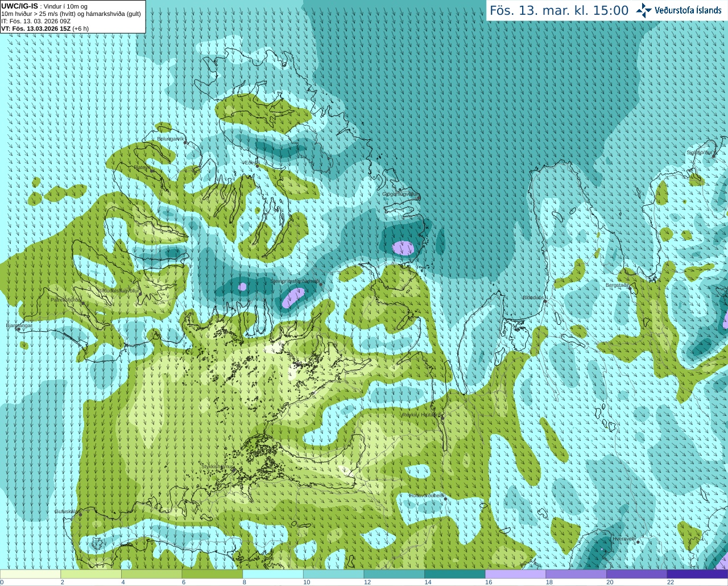The image size is (728, 586).
Task: Click the 'IT: Fös. 13. 03. 2026 09Z' line
Action: [x=36, y=21]
